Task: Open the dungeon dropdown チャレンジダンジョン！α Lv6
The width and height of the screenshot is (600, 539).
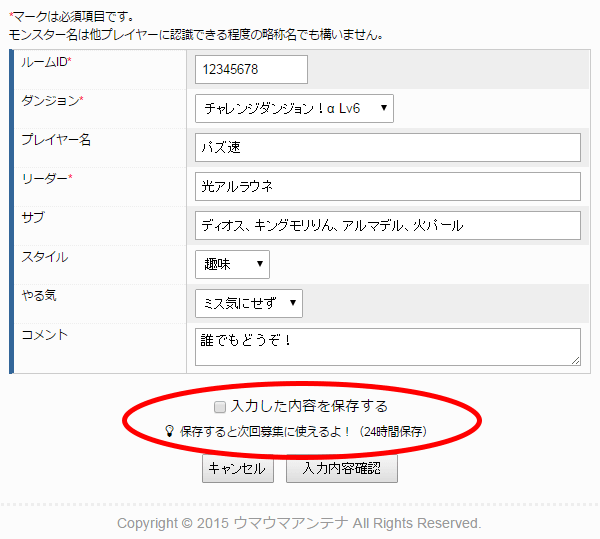Action: point(294,109)
